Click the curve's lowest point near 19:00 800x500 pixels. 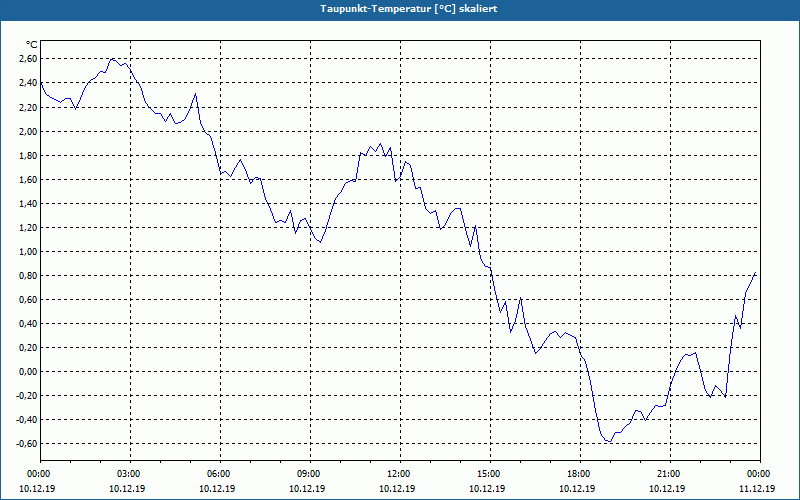click(609, 441)
